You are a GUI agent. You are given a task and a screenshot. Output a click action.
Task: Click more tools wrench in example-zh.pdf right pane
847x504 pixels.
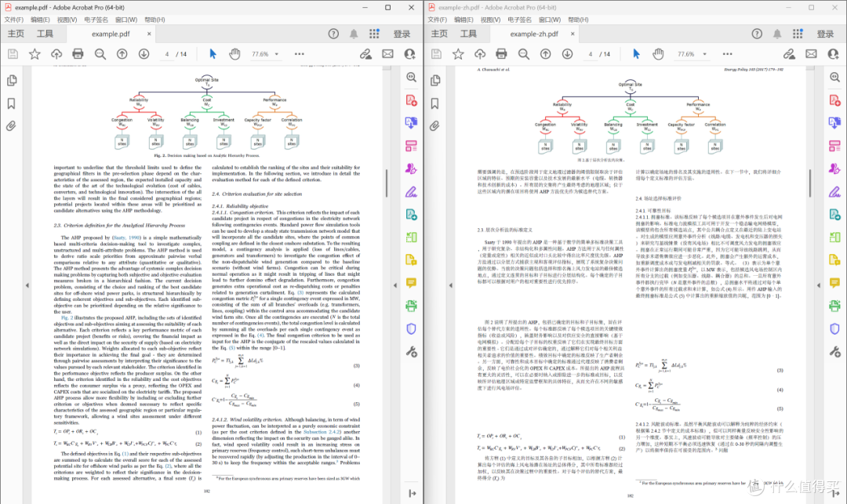[834, 352]
